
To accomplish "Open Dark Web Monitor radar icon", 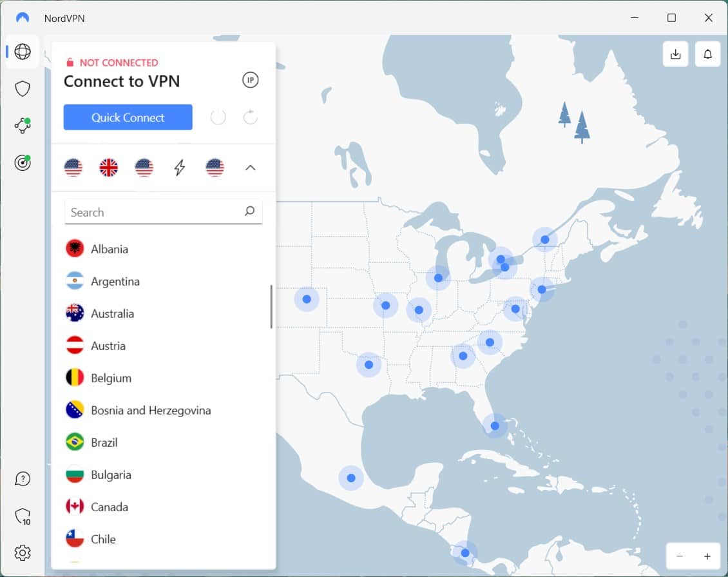I will pos(23,162).
